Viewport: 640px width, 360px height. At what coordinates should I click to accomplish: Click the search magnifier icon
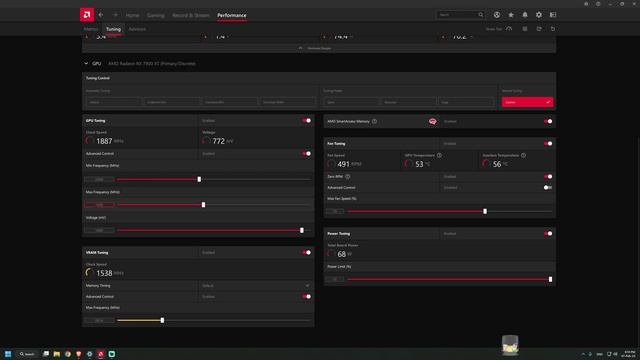coord(481,15)
